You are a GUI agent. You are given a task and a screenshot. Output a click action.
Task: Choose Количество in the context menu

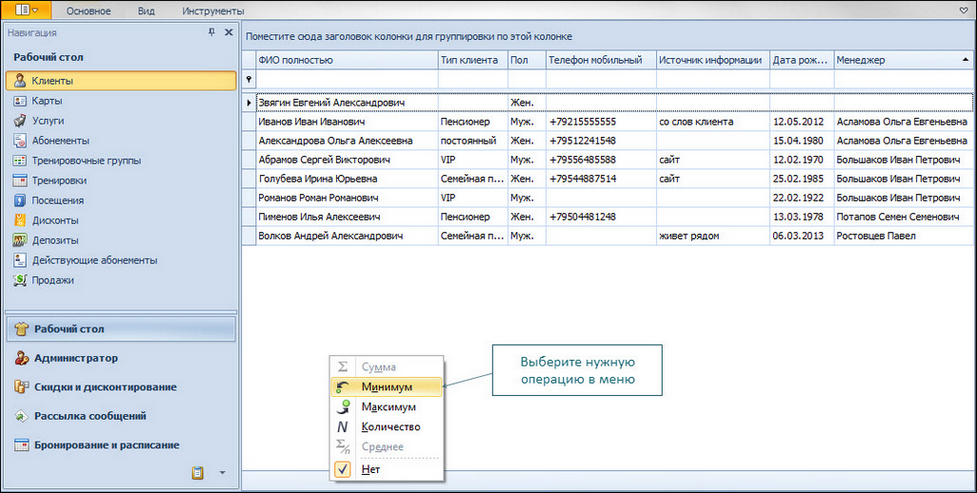pyautogui.click(x=386, y=427)
